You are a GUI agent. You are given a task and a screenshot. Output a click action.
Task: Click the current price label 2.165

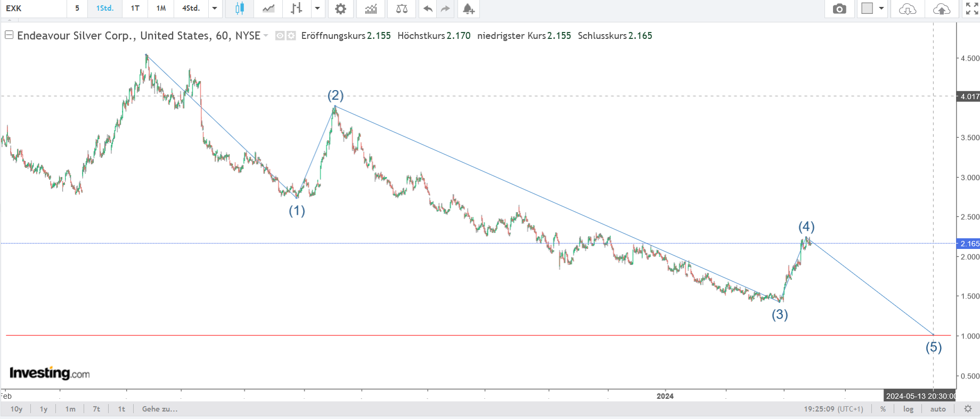click(969, 244)
